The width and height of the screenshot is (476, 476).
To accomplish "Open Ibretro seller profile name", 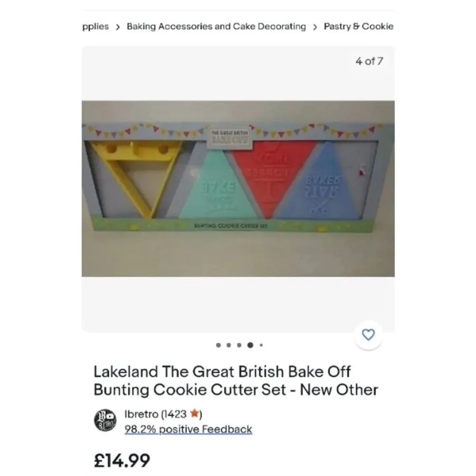I will [x=141, y=414].
